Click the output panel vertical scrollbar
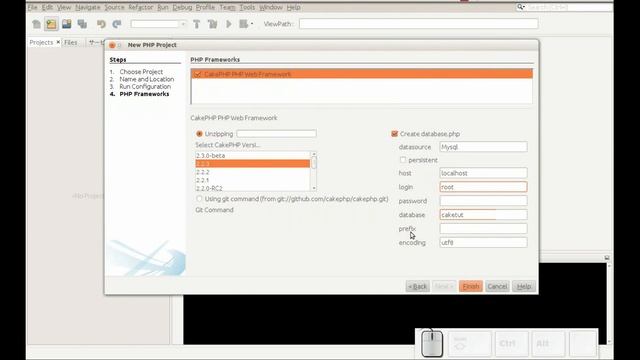 coord(609,303)
